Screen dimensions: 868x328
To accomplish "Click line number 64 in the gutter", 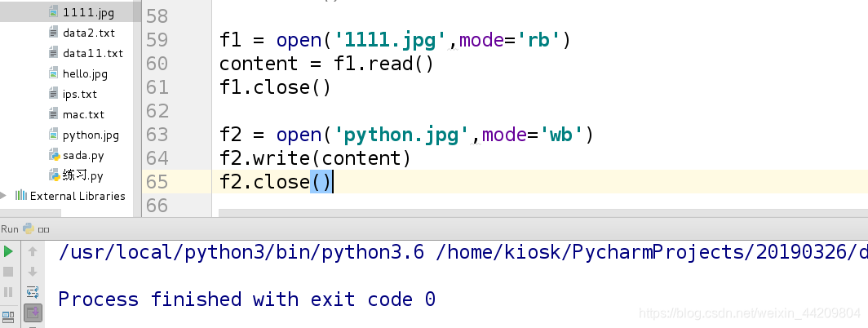I will click(x=157, y=158).
